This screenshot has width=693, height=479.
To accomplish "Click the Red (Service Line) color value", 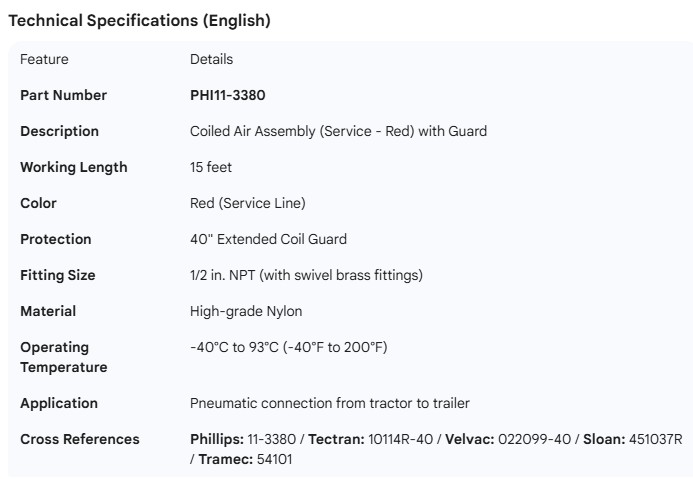I will 247,203.
